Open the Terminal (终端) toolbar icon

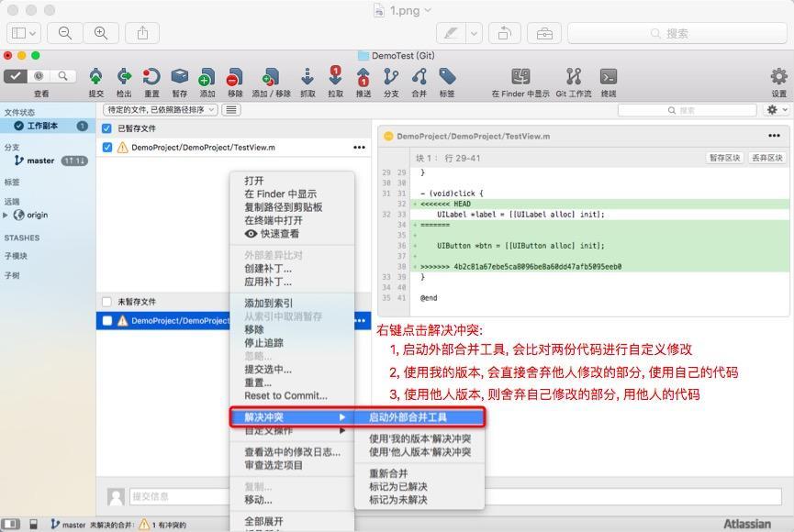pos(609,77)
